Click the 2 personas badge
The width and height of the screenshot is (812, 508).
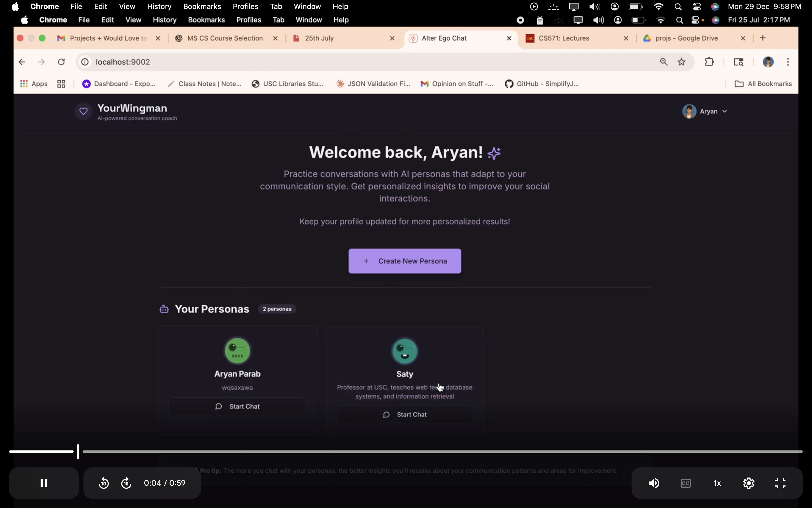pyautogui.click(x=277, y=309)
